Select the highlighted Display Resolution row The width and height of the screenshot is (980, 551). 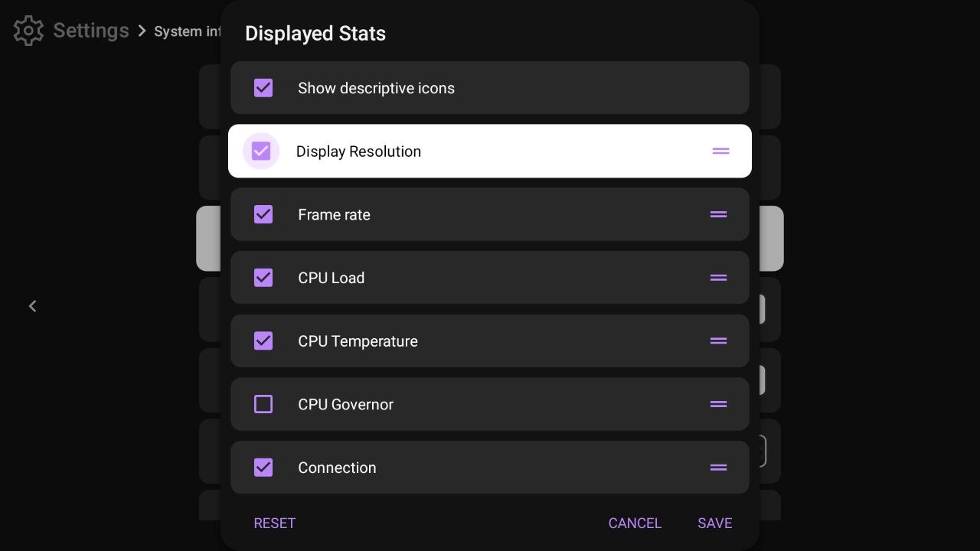pyautogui.click(x=490, y=151)
